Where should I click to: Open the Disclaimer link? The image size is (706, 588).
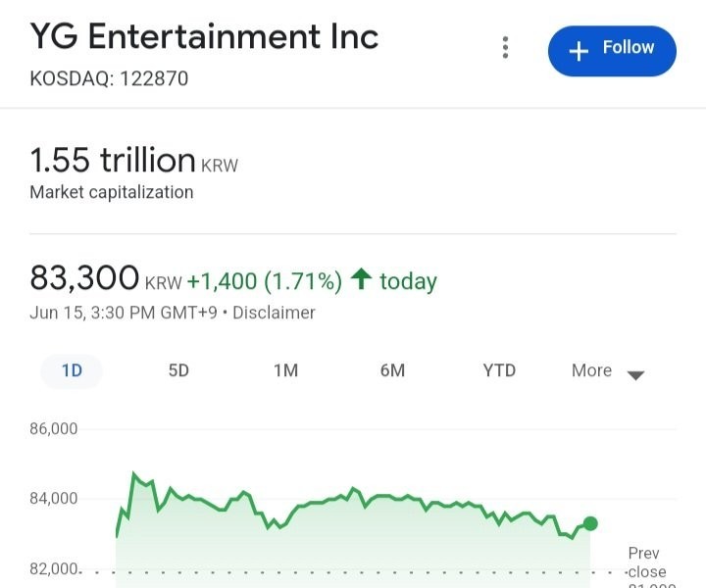275,313
